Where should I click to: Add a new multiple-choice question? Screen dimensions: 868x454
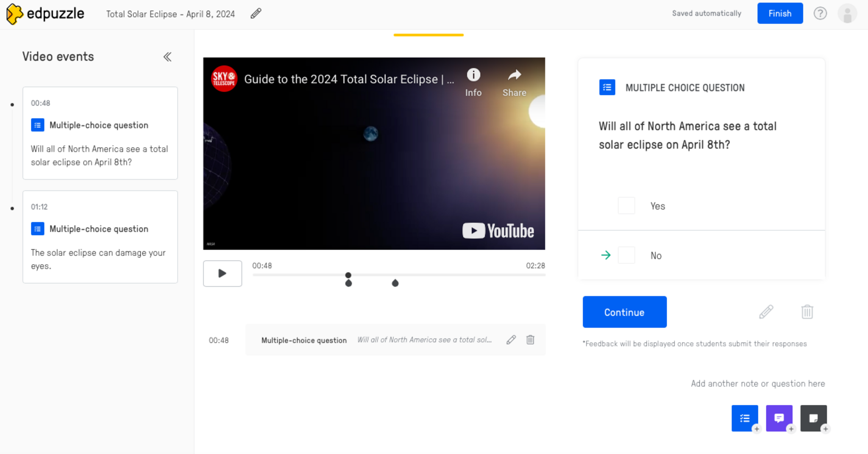744,418
